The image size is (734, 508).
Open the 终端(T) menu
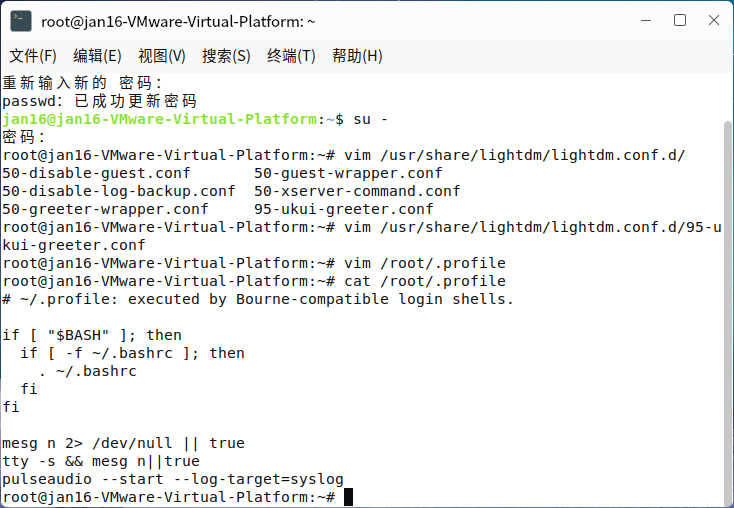click(x=291, y=56)
